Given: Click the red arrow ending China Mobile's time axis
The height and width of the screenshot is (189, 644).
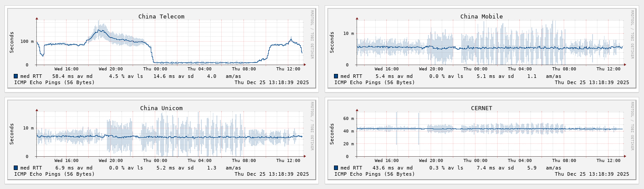Looking at the screenshot, I should pyautogui.click(x=625, y=65).
